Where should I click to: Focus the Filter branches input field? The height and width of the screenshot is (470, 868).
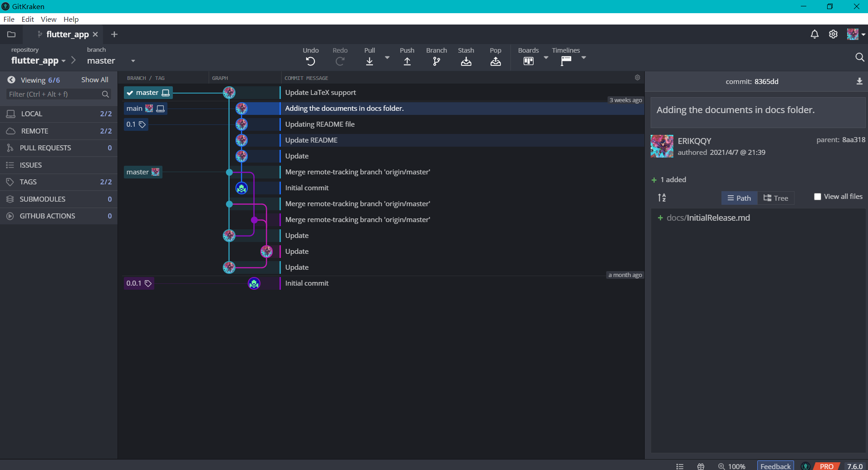[x=59, y=94]
